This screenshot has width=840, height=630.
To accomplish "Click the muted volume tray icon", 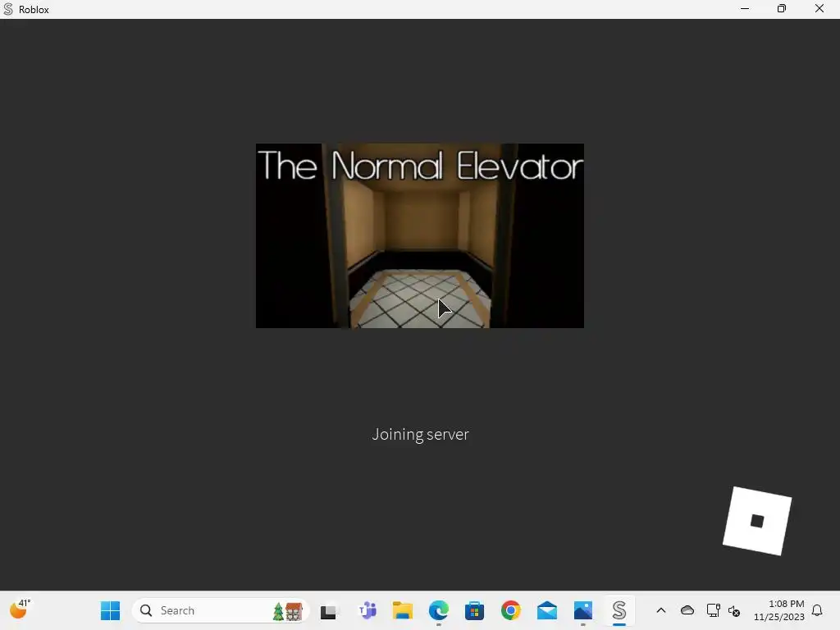I will click(734, 610).
